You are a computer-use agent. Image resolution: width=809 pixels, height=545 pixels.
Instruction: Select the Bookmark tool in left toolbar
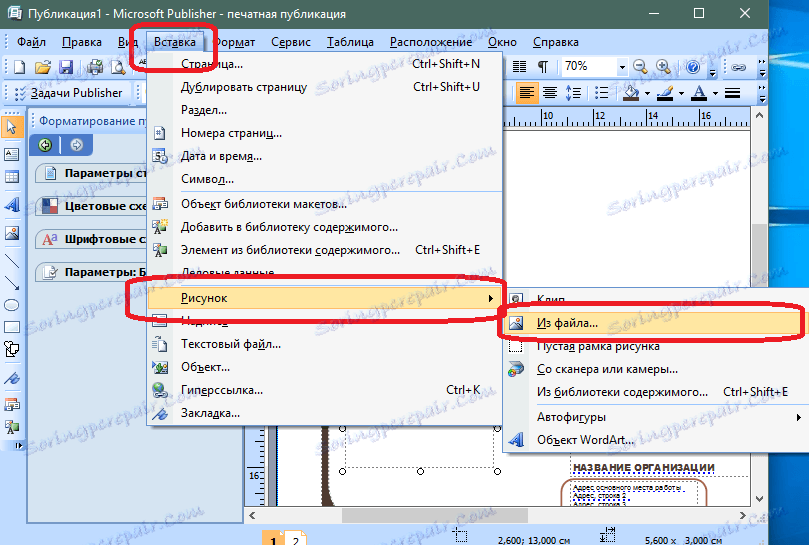point(11,378)
